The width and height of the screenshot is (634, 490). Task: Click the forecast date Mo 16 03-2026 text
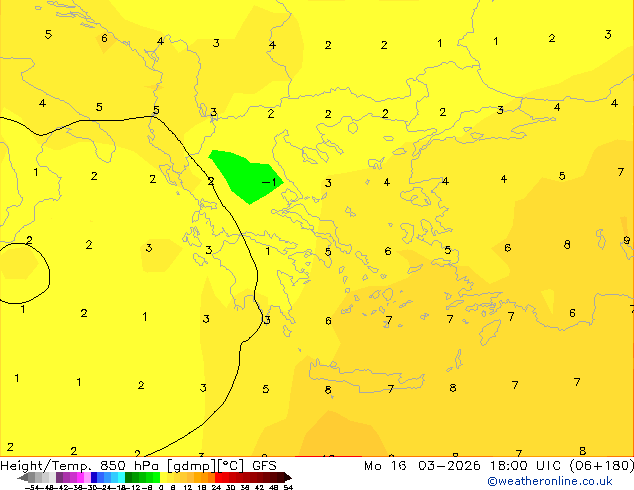click(422, 466)
